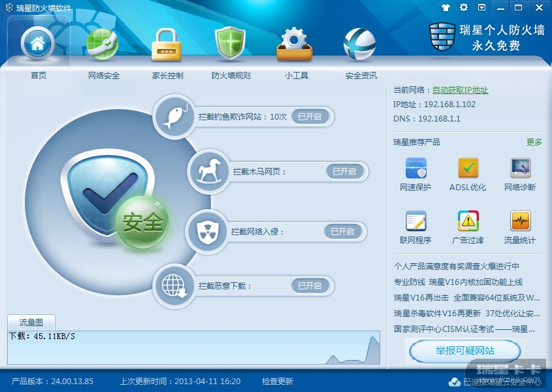Open news 瑞星V16再出击 全面兼容64位系统
Image resolution: width=552 pixels, height=392 pixels.
click(x=467, y=298)
